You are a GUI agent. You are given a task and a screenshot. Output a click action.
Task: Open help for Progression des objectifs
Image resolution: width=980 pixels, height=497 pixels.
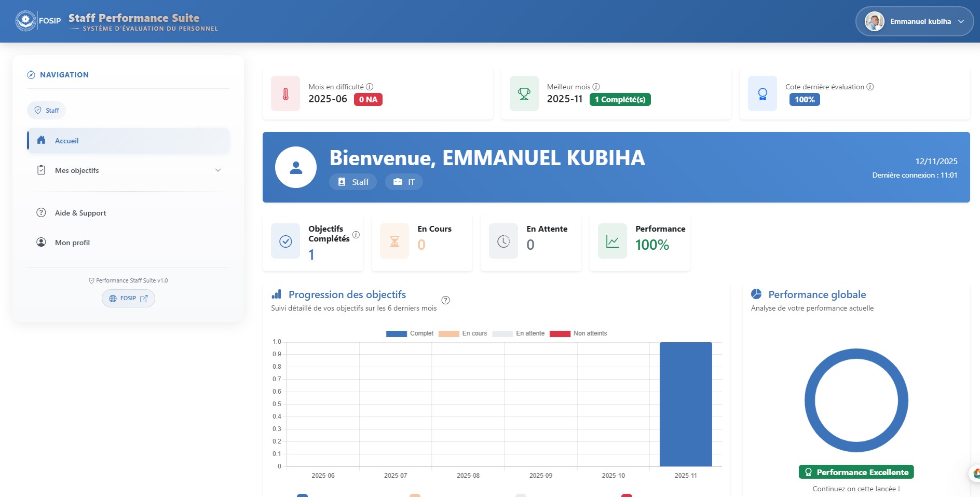(445, 300)
